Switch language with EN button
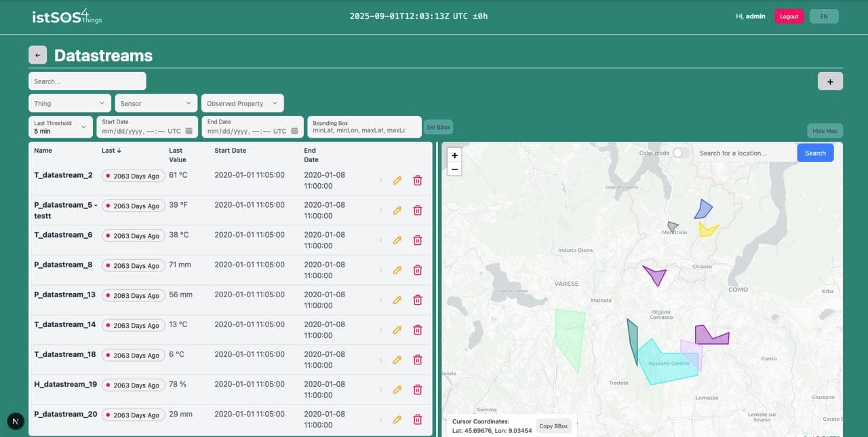868x437 pixels. coord(824,16)
